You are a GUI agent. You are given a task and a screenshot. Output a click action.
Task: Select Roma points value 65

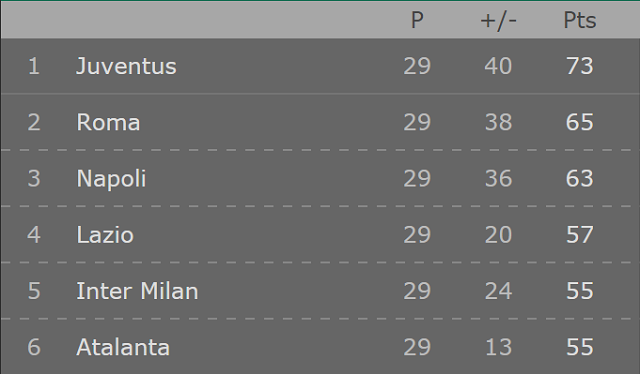click(580, 122)
